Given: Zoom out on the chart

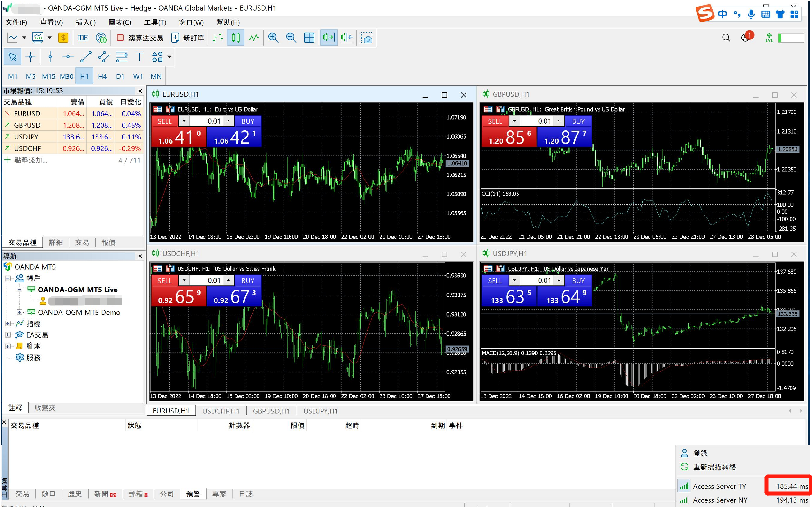Looking at the screenshot, I should pyautogui.click(x=291, y=38).
